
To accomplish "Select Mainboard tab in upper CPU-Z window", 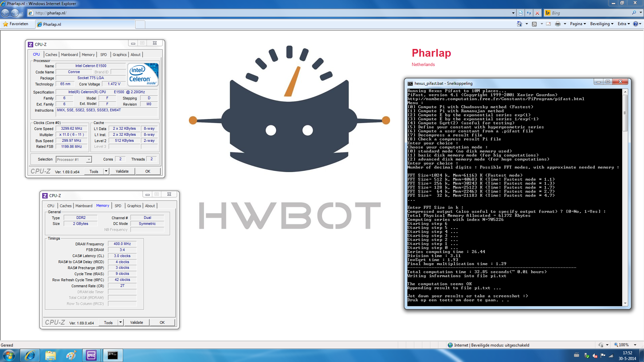I will (69, 55).
